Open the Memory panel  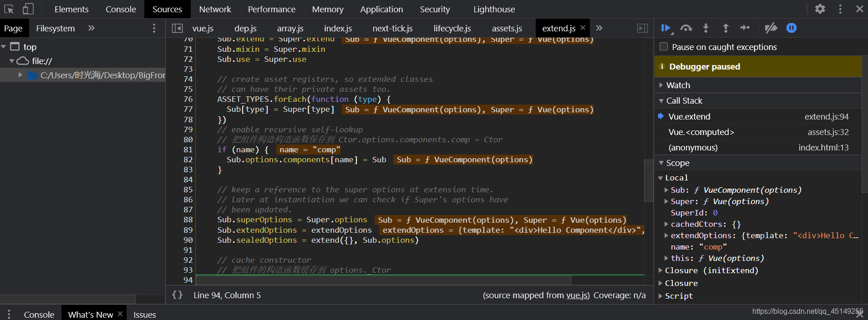328,9
